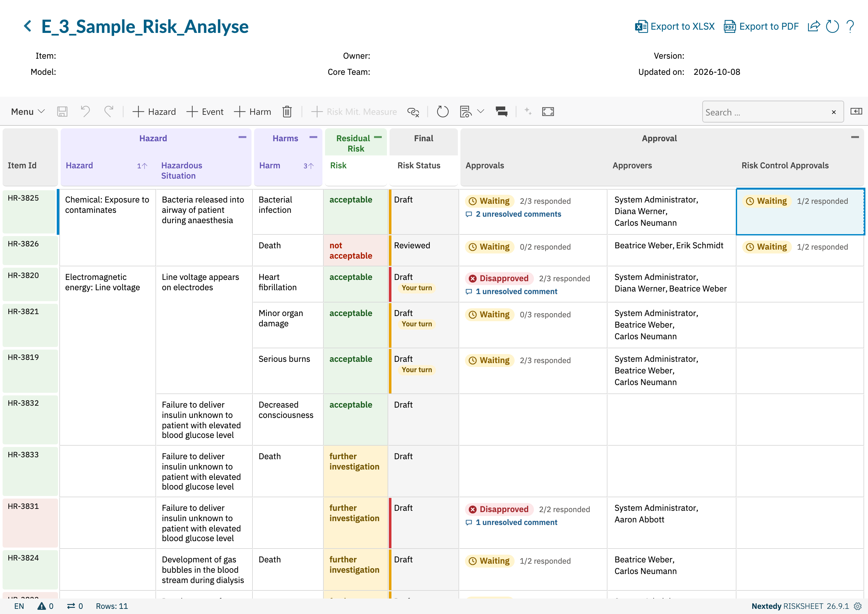Click the toolbar refresh icon
This screenshot has height=614, width=868.
tap(443, 112)
